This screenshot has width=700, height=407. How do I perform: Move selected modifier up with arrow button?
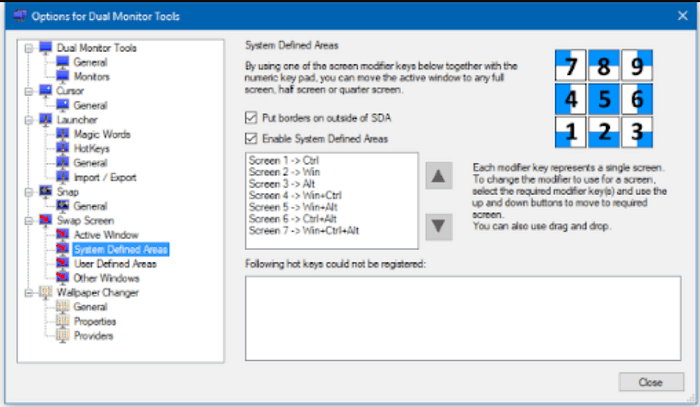point(438,176)
